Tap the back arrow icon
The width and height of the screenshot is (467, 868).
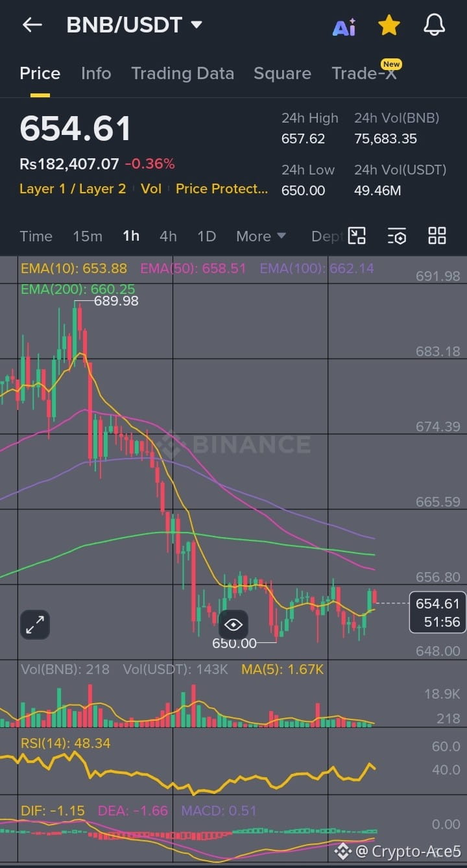(x=32, y=25)
